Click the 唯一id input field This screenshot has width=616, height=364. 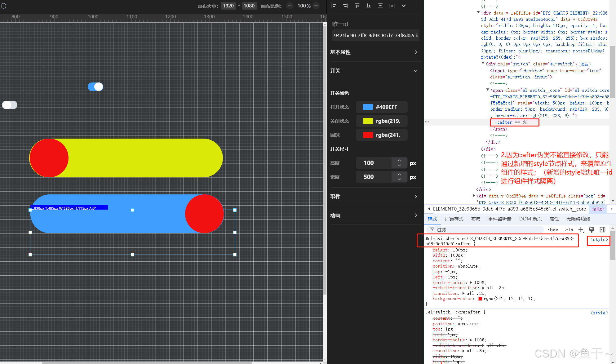[x=376, y=35]
